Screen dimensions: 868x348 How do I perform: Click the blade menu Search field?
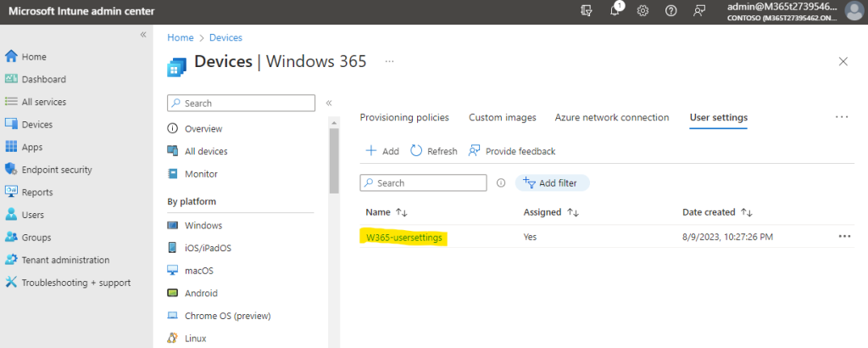241,103
